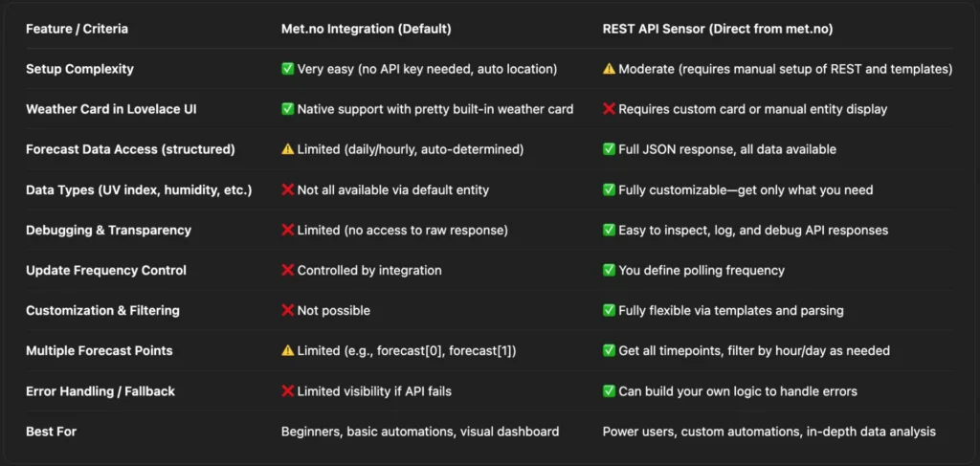
Task: Select the "Feature / Criteria" column header
Action: point(77,29)
